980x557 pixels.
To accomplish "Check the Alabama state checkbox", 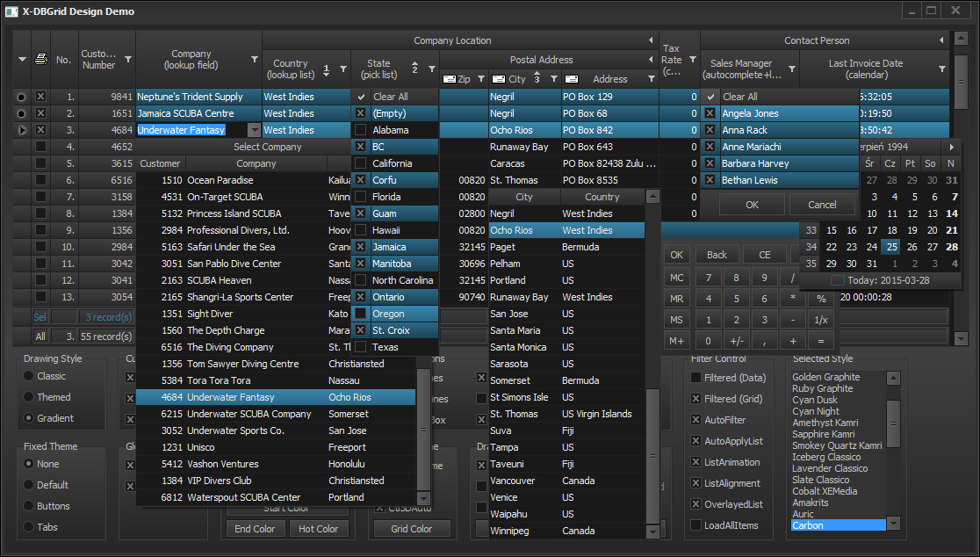I will pos(360,130).
